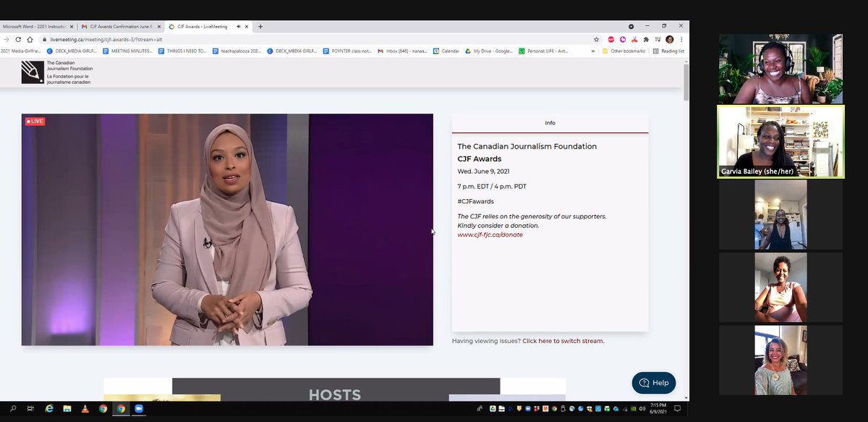The image size is (868, 422).
Task: Switch to the Zoom app on taskbar
Action: coord(138,408)
